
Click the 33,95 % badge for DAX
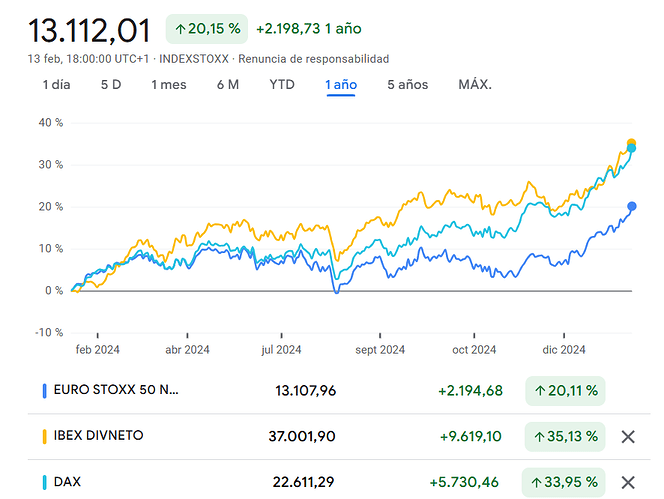[x=564, y=482]
